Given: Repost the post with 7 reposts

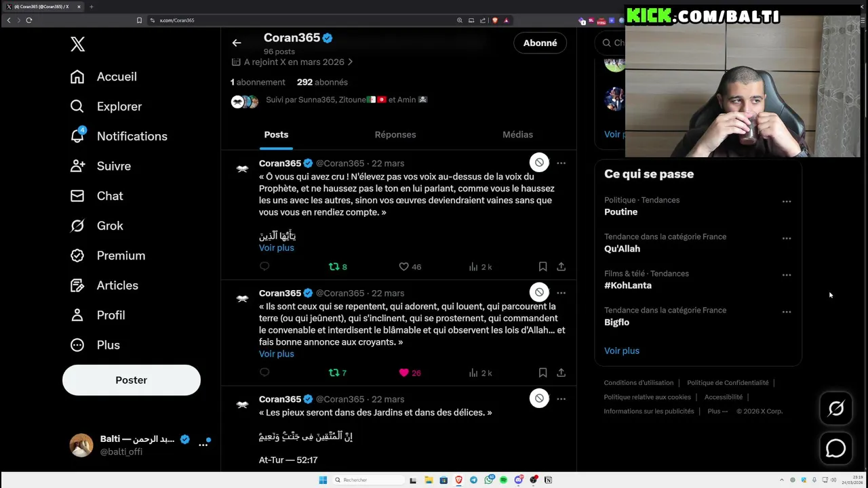Looking at the screenshot, I should [x=338, y=373].
